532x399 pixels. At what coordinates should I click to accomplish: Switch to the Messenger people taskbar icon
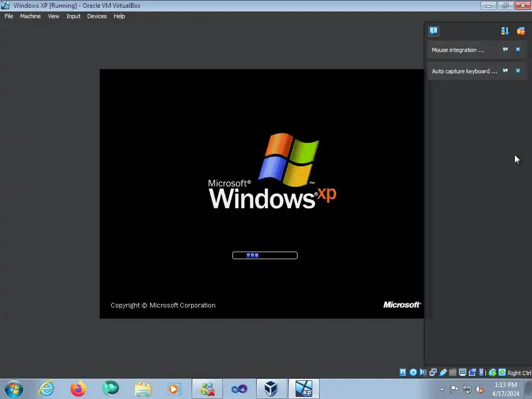[x=207, y=389]
